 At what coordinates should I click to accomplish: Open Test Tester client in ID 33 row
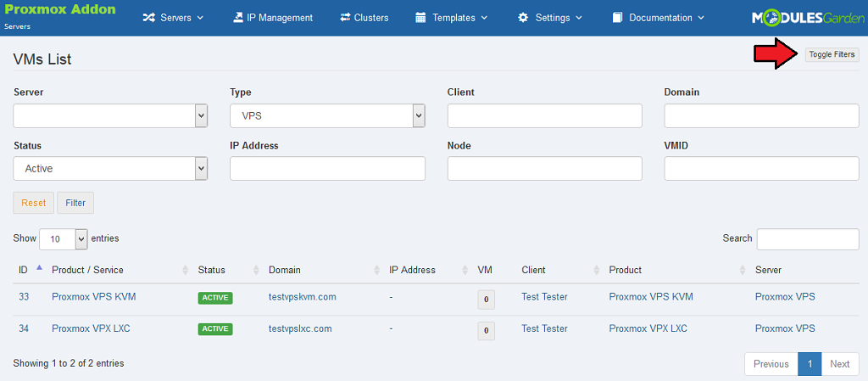[x=544, y=297]
